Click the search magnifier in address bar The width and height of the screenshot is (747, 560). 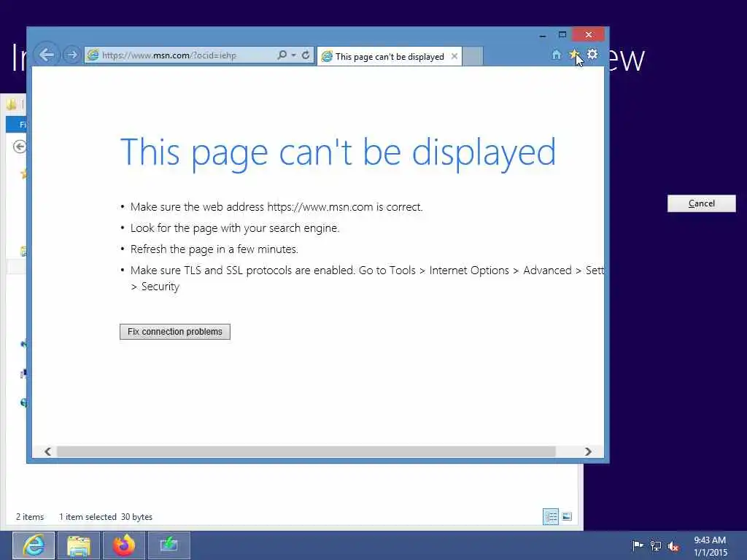click(x=282, y=55)
